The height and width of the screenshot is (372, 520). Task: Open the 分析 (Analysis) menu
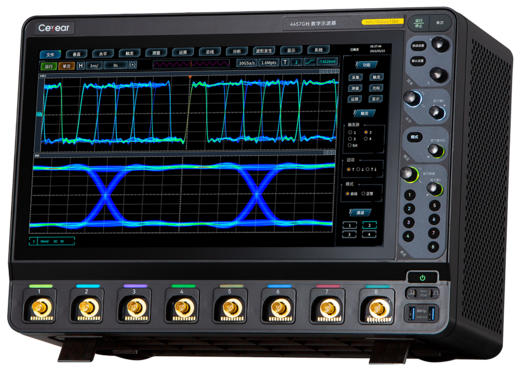(237, 51)
